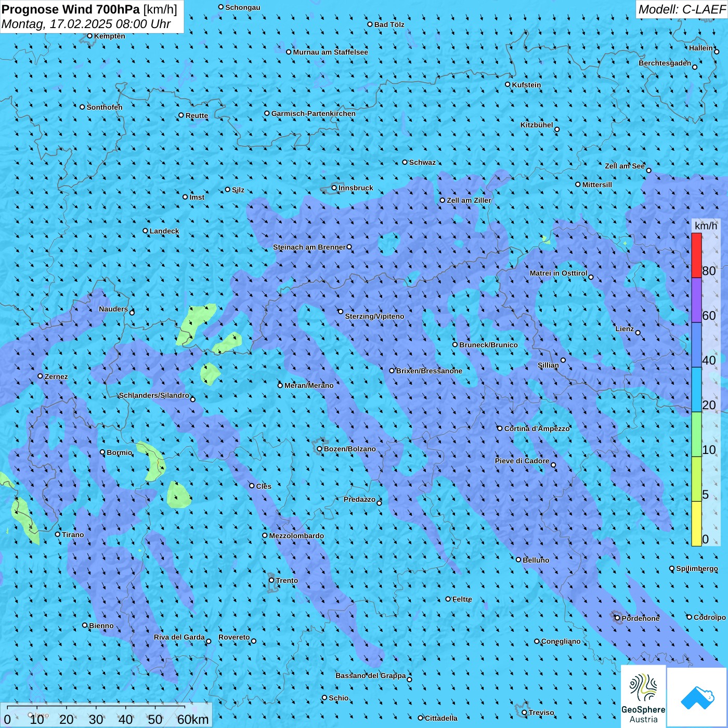Click the blue cloud house logo

click(x=697, y=697)
